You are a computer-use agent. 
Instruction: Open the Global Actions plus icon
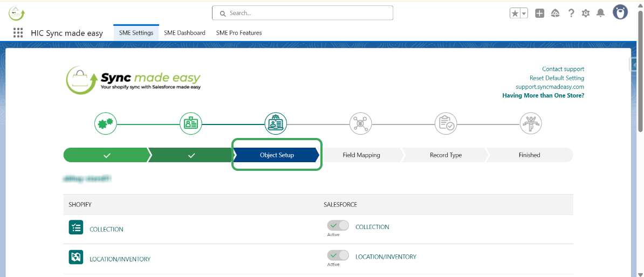[x=540, y=13]
